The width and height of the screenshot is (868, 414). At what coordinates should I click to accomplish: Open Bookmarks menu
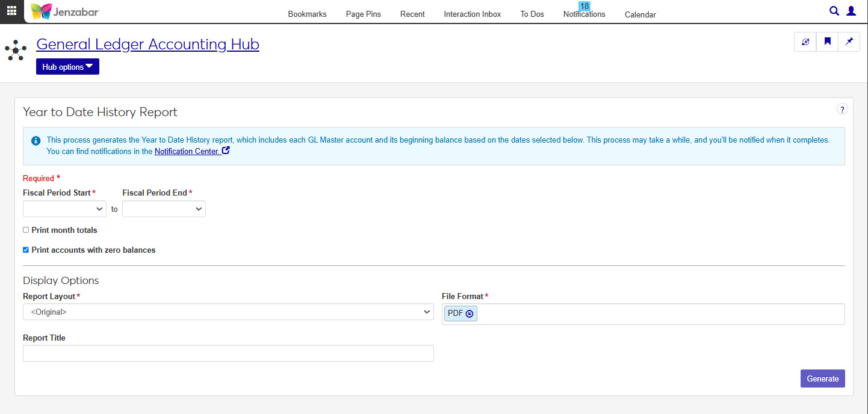(x=307, y=14)
